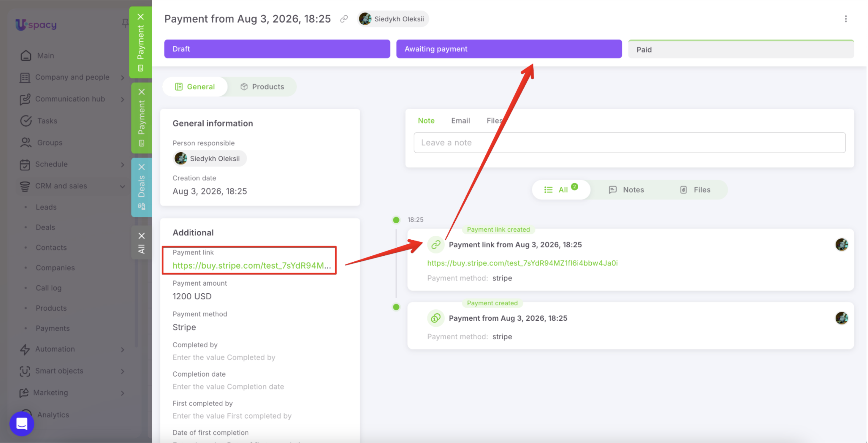The width and height of the screenshot is (868, 443).
Task: Open Groups in the sidebar
Action: click(x=50, y=143)
